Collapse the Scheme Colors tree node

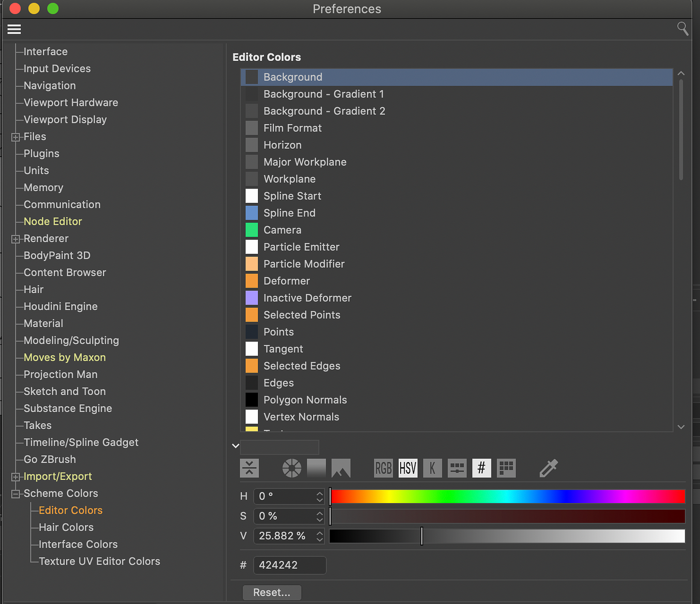pos(15,494)
